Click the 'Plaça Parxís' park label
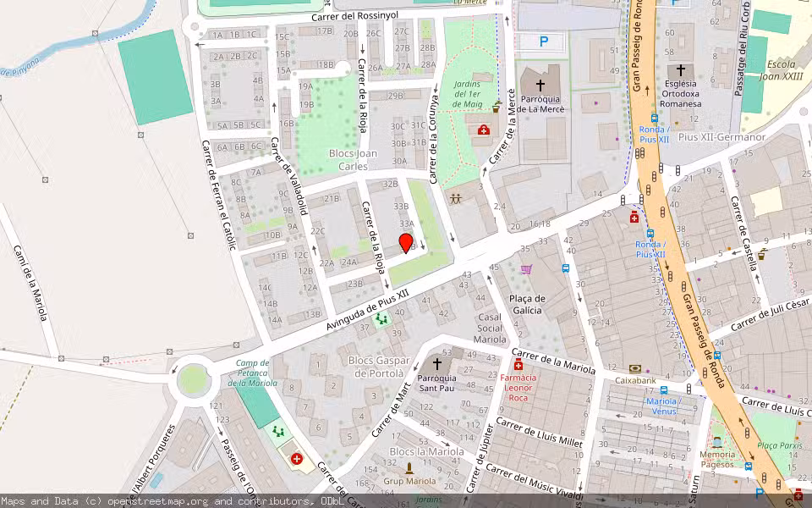Viewport: 812px width, 508px height. pos(780,445)
